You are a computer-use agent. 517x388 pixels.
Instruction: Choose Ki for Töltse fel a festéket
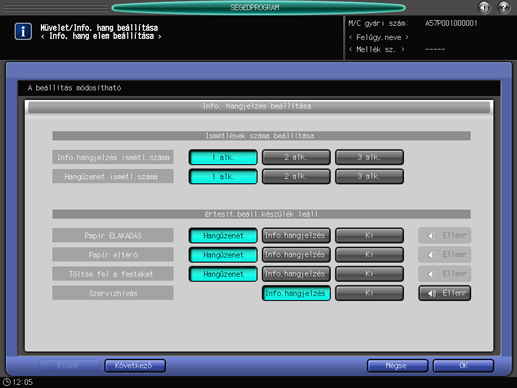[369, 274]
